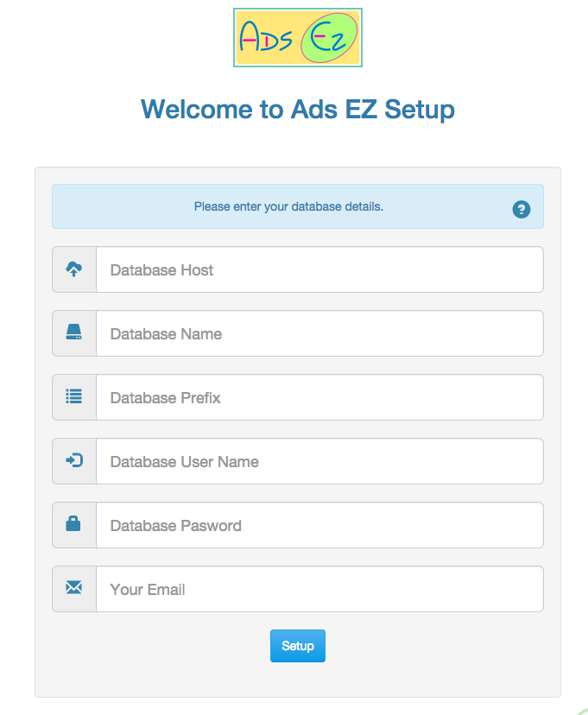
Task: Click the drive icon beside Database Name
Action: 74,332
